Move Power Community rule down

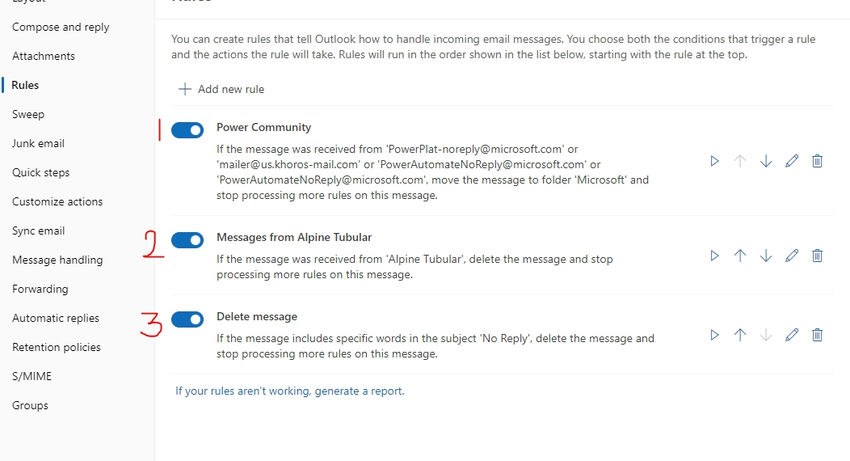(766, 161)
